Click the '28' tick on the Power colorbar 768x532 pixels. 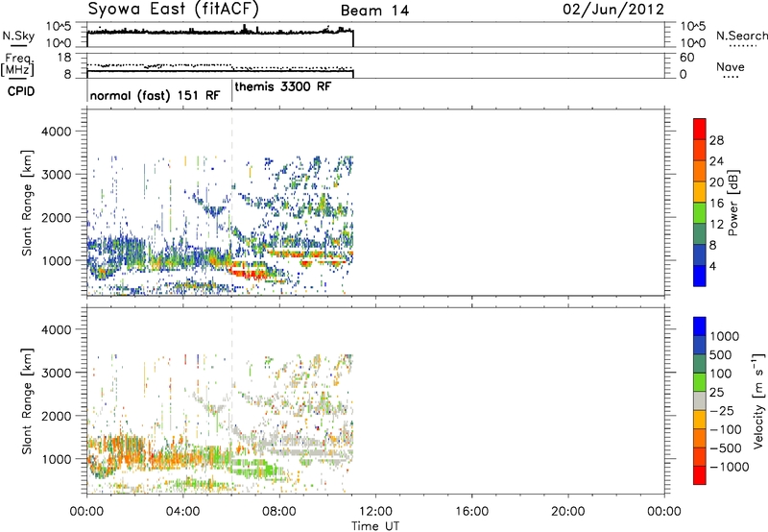click(x=716, y=140)
